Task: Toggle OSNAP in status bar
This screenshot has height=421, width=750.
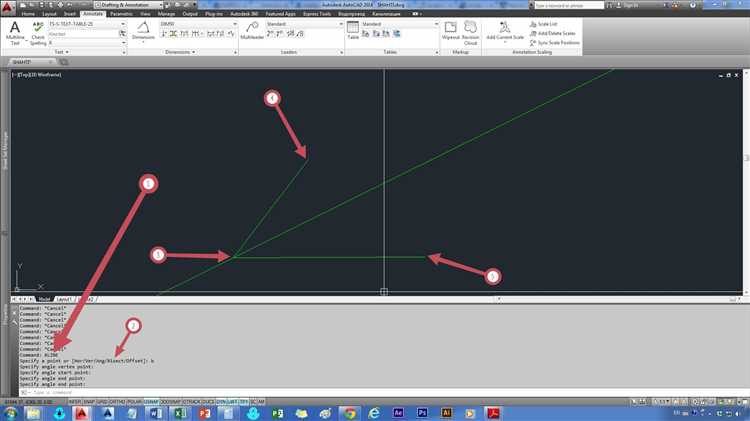Action: click(151, 402)
